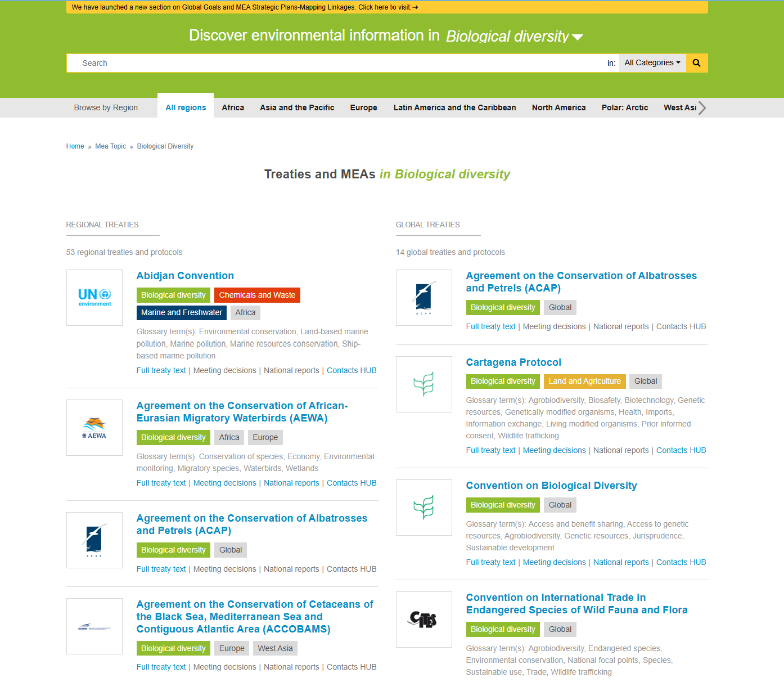
Task: Select the Africa region tab
Action: (x=233, y=107)
